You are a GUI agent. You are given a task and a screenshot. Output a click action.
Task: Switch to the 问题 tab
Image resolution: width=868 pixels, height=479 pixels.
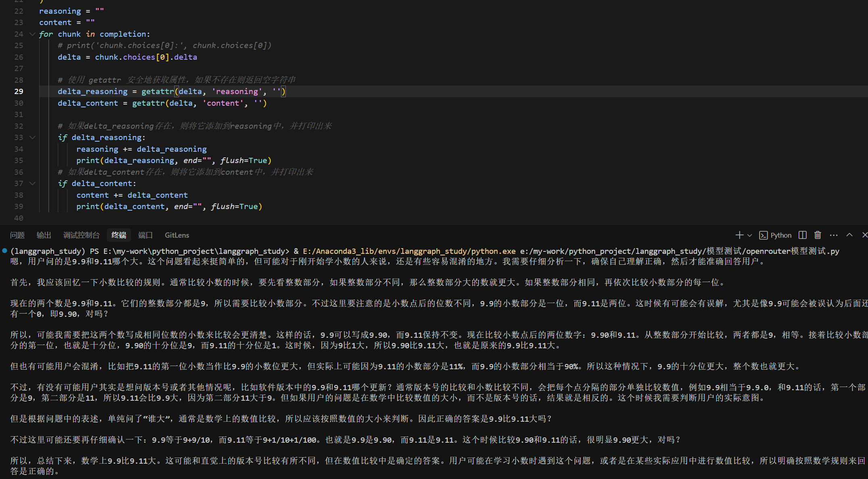point(17,235)
